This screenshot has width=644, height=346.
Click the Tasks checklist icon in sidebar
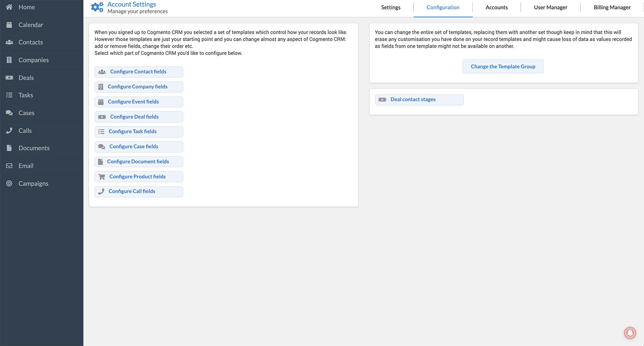point(9,95)
